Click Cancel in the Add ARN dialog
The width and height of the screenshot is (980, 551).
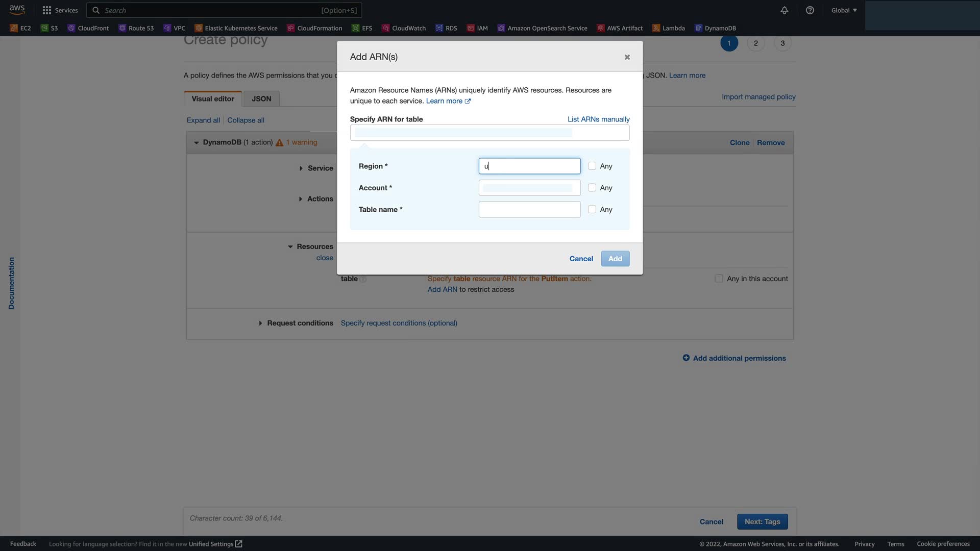pos(581,259)
